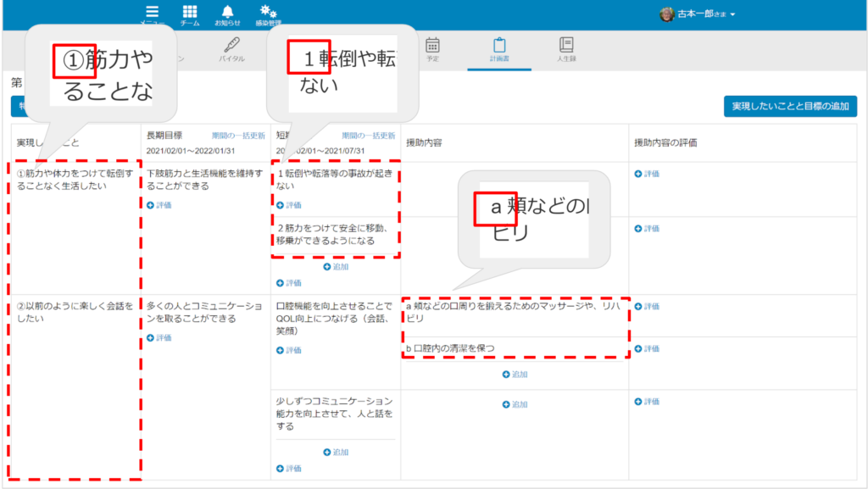This screenshot has height=489, width=868.
Task: Expand the 古本一郎さま user dropdown
Action: (x=706, y=14)
